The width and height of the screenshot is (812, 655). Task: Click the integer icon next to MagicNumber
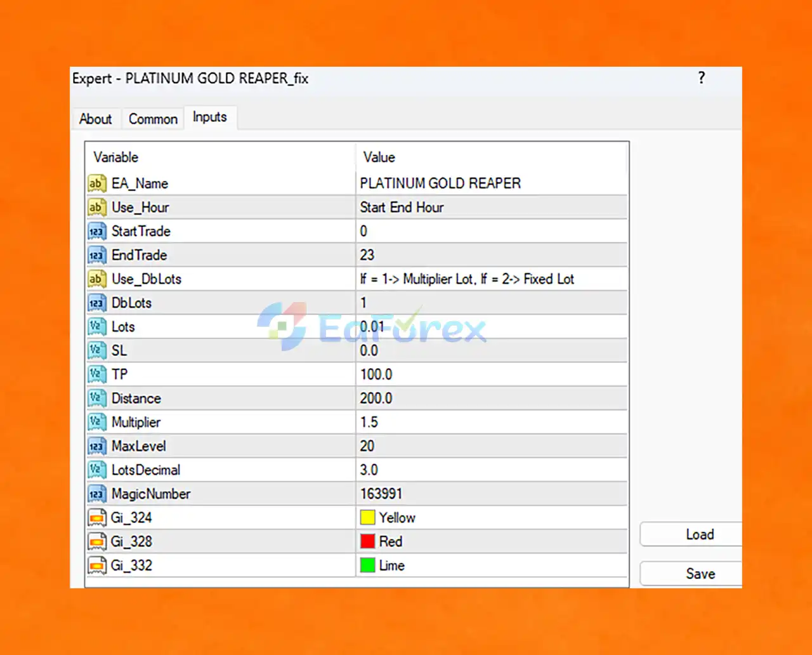pos(96,494)
